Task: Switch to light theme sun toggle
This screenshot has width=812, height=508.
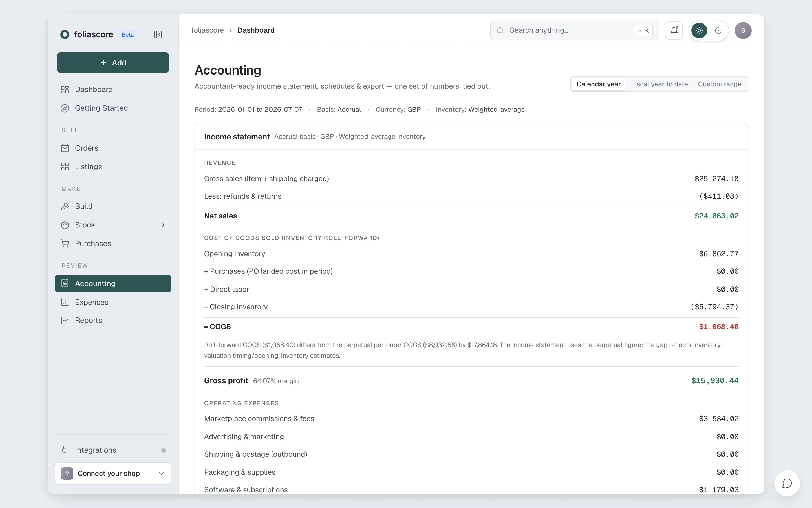Action: [x=699, y=30]
